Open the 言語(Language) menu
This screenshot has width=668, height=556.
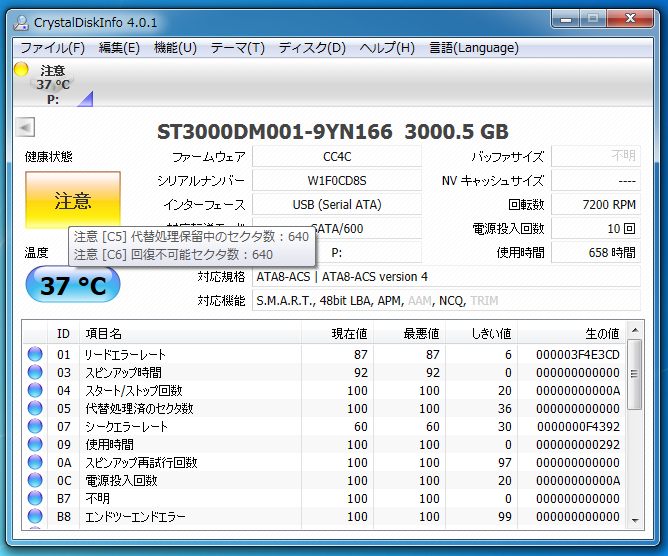point(474,48)
